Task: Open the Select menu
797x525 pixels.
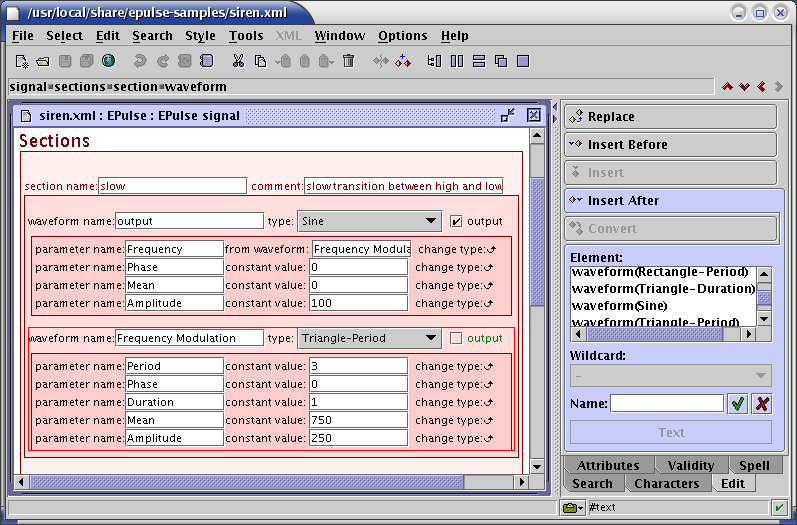Action: coord(65,36)
